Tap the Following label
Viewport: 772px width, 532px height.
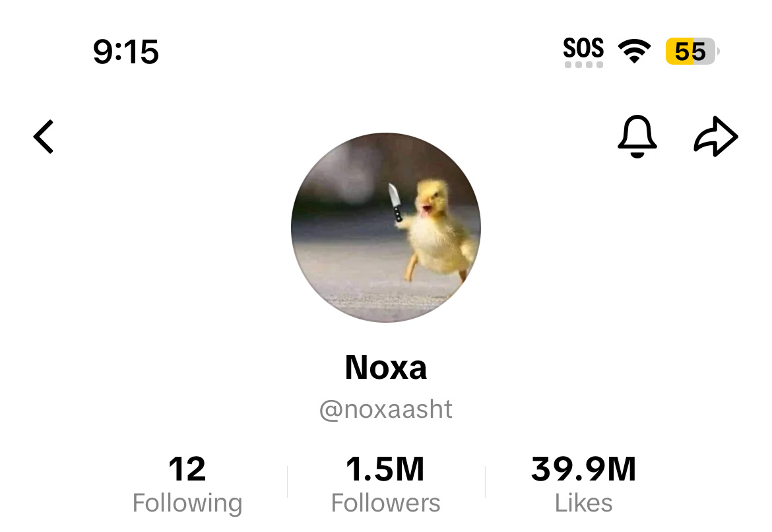187,504
